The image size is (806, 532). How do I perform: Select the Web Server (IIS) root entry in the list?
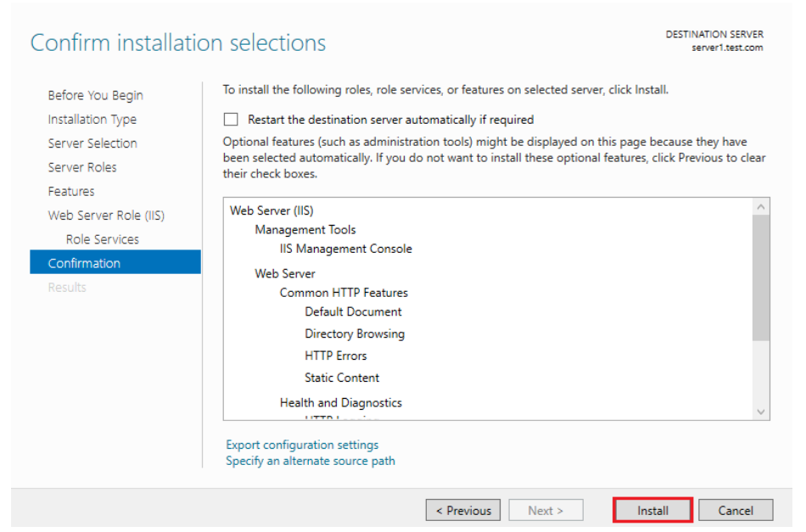271,211
